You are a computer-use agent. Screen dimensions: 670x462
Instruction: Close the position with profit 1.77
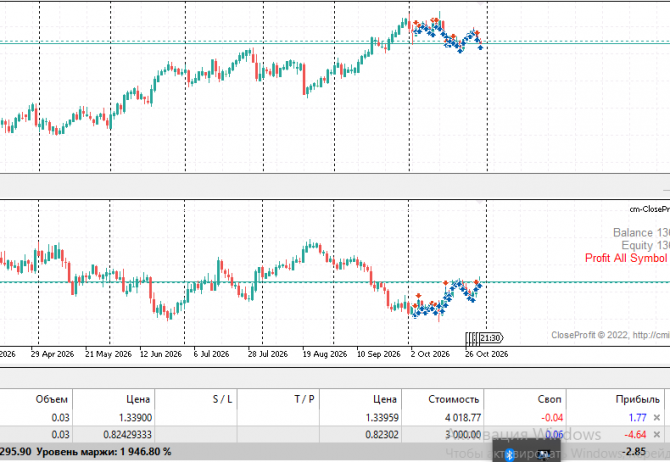coord(657,418)
